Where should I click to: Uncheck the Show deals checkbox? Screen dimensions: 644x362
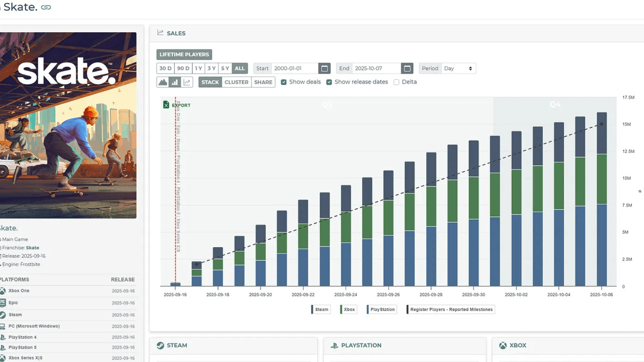coord(284,82)
